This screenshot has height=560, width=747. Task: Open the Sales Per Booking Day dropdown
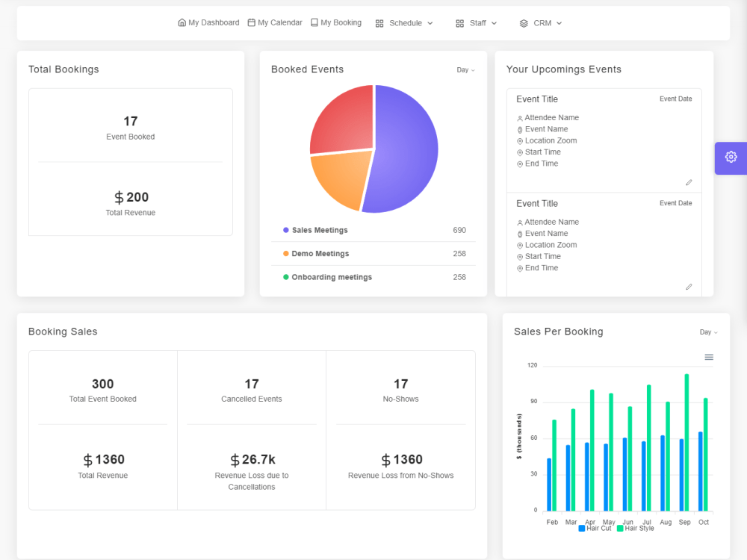coord(708,332)
